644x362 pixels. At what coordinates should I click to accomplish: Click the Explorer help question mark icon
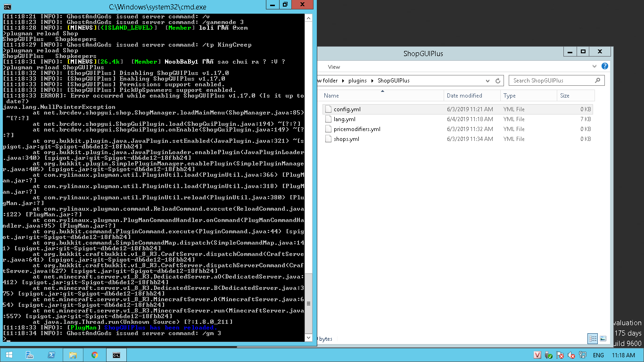[x=605, y=66]
